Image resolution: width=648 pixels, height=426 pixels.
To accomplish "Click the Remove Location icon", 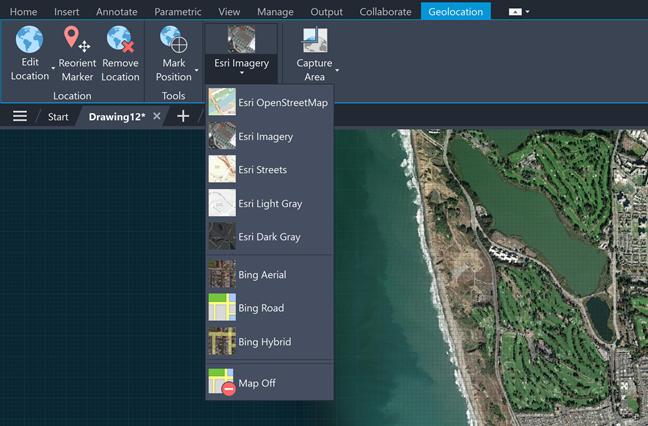I will point(120,39).
